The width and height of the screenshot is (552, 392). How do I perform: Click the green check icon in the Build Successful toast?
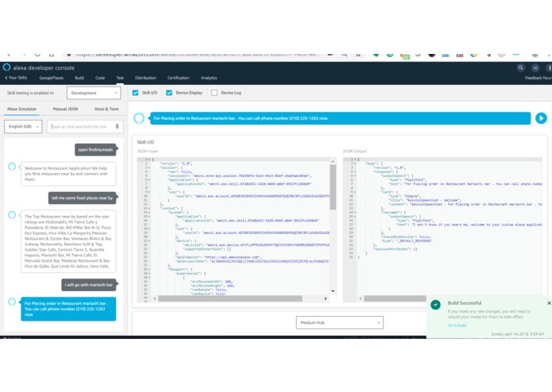435,305
